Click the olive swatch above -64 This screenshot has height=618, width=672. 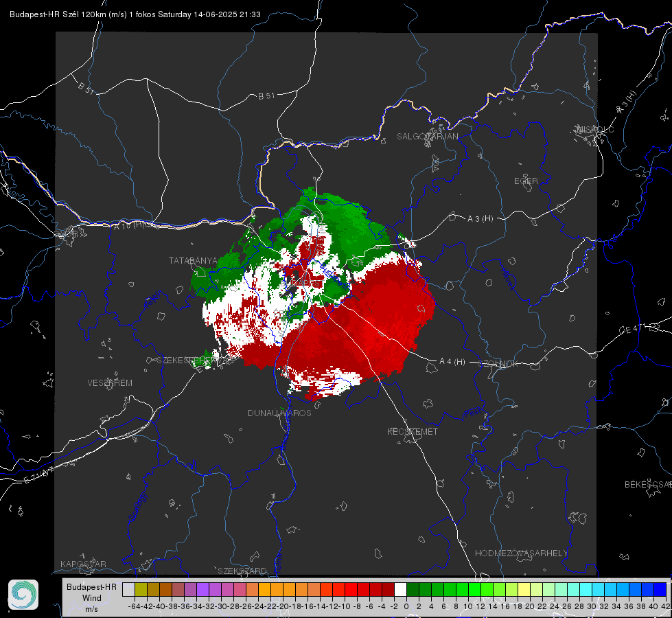(x=141, y=589)
